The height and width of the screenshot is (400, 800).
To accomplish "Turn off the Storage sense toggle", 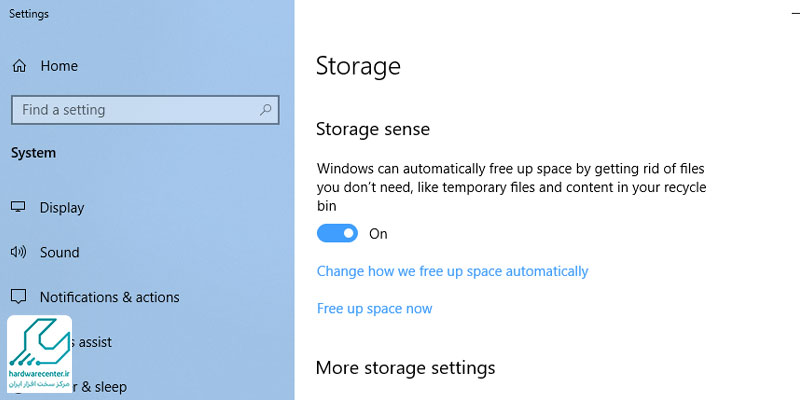I will (x=337, y=234).
